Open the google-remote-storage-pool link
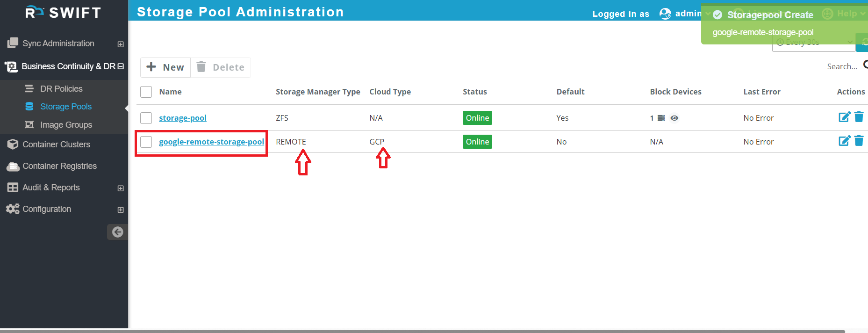 point(211,142)
